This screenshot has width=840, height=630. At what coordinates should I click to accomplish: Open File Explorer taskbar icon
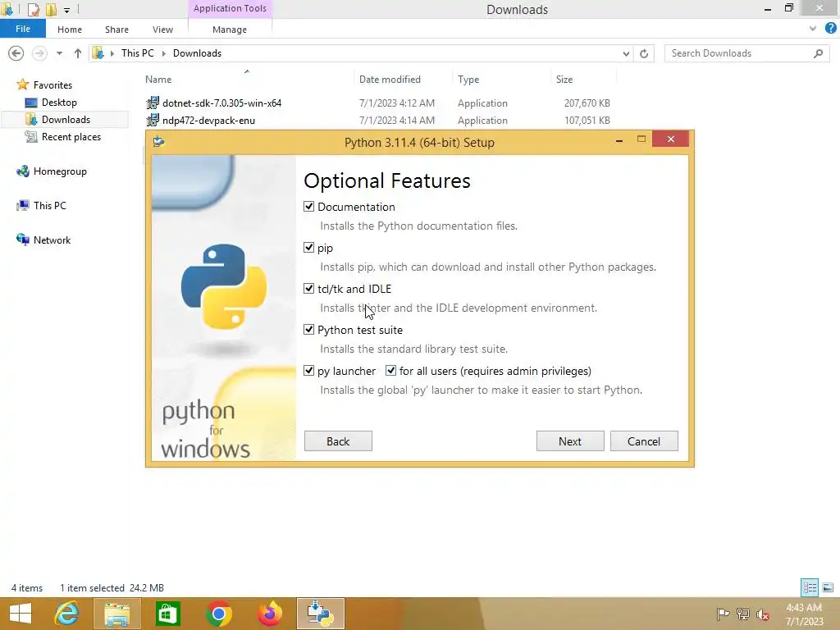pos(116,614)
